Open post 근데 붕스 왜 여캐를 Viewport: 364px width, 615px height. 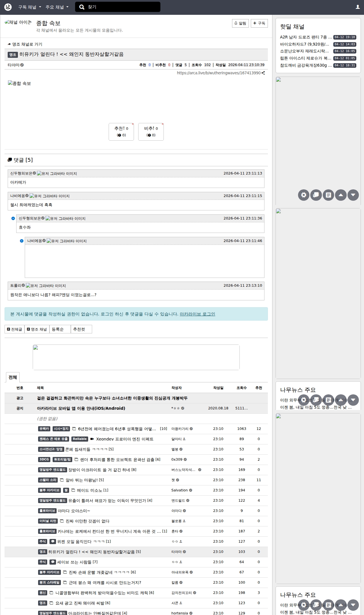105,583
